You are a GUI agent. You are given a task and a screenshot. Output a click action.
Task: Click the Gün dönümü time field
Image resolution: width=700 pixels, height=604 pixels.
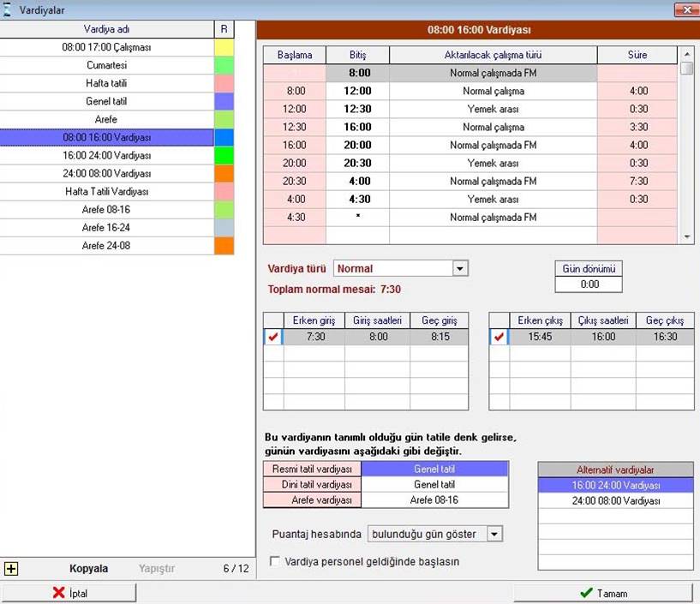(589, 284)
